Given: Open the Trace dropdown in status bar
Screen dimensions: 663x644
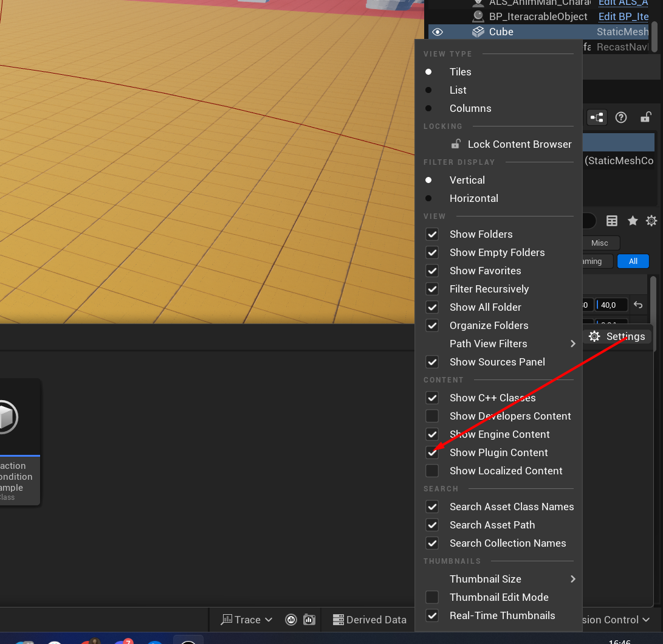Looking at the screenshot, I should coord(247,620).
